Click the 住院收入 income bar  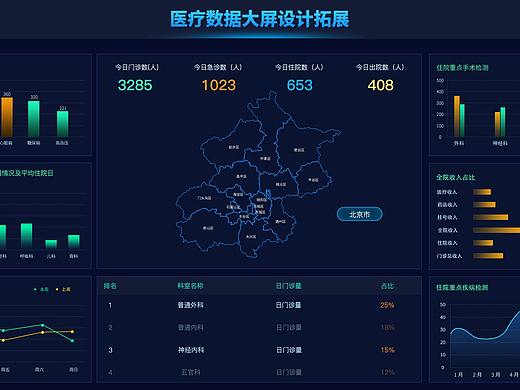click(483, 243)
